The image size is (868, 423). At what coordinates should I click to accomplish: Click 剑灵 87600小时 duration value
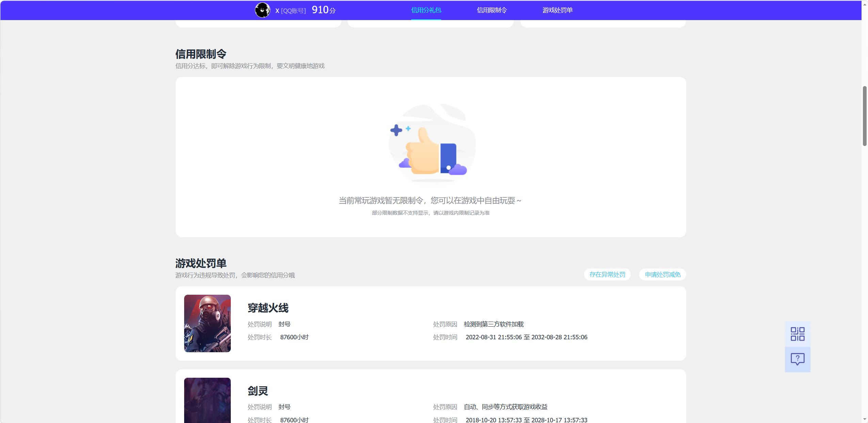pos(294,420)
